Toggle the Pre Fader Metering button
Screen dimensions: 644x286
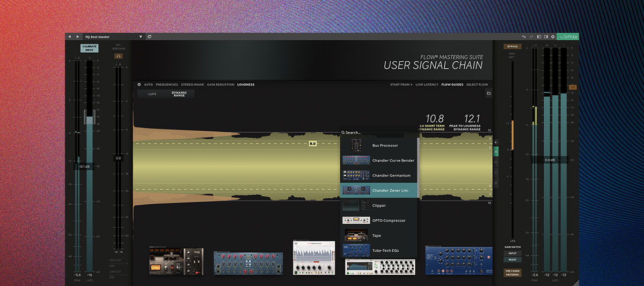[x=513, y=273]
